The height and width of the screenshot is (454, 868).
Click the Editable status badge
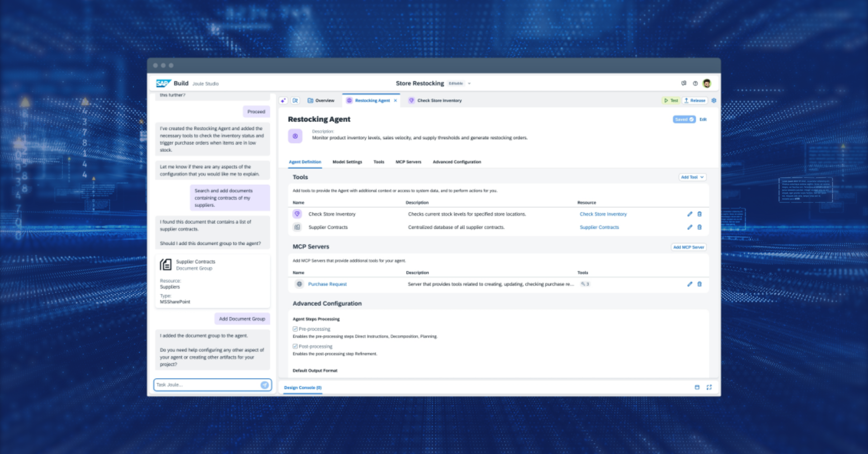pyautogui.click(x=456, y=84)
